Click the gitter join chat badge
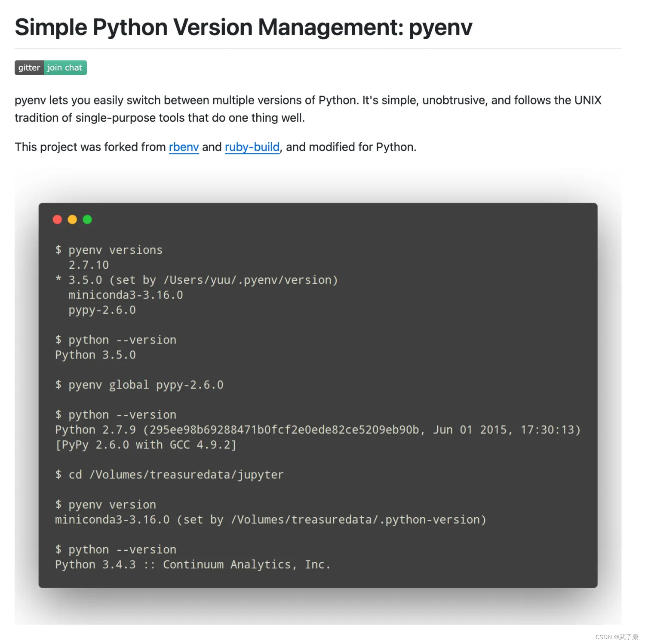The height and width of the screenshot is (644, 645). [x=51, y=67]
